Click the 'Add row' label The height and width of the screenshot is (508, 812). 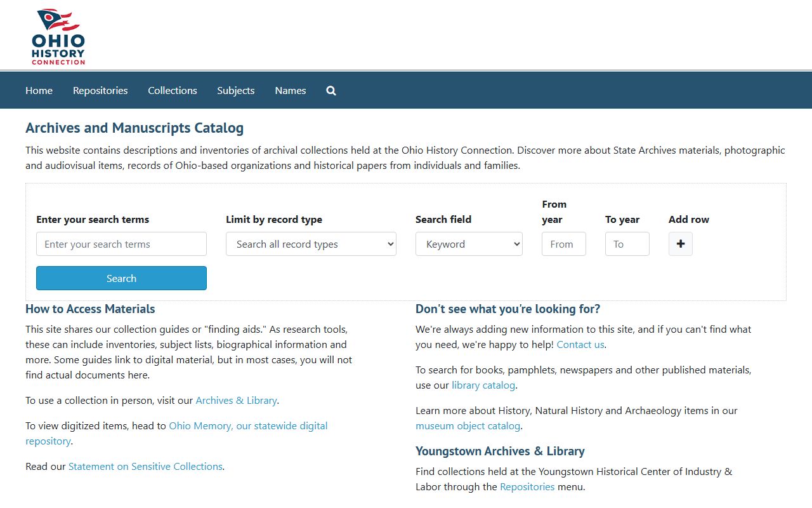(x=689, y=220)
